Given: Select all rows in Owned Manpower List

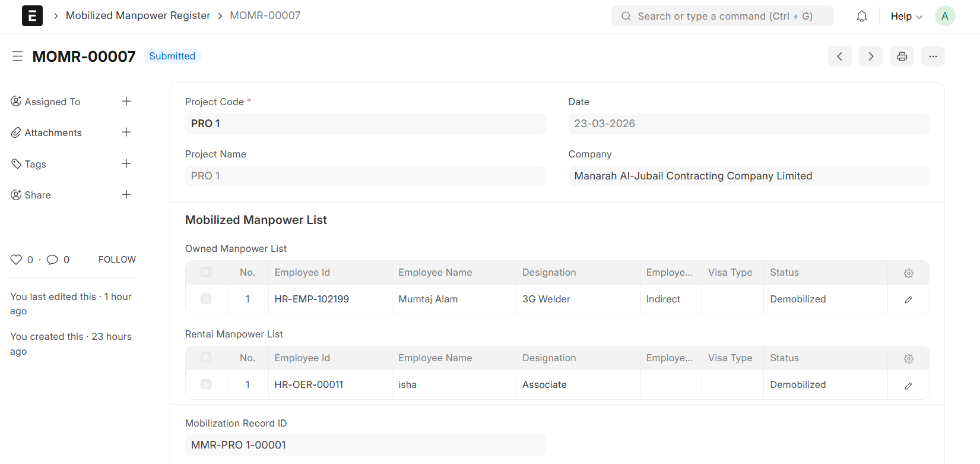Looking at the screenshot, I should click(206, 272).
